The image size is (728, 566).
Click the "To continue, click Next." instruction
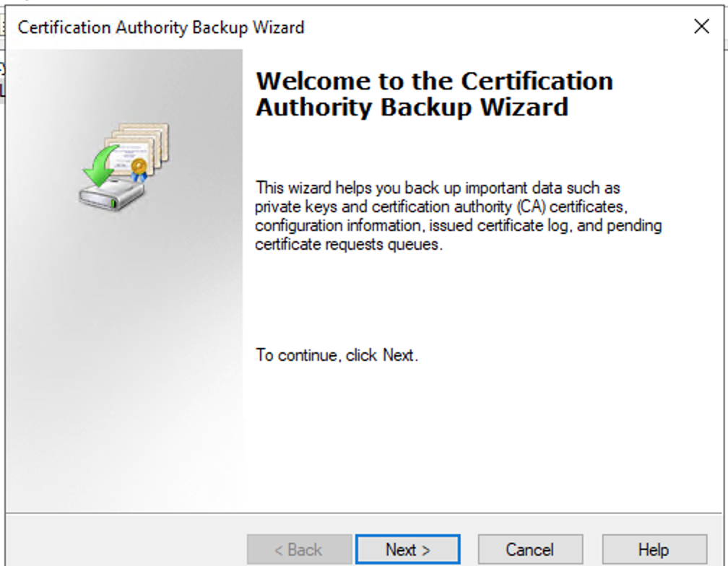coord(337,355)
